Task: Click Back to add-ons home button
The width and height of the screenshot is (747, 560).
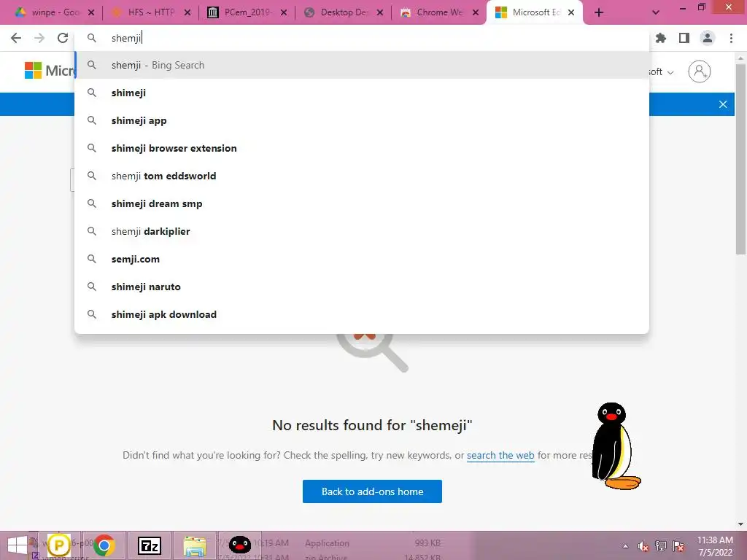Action: 372,491
